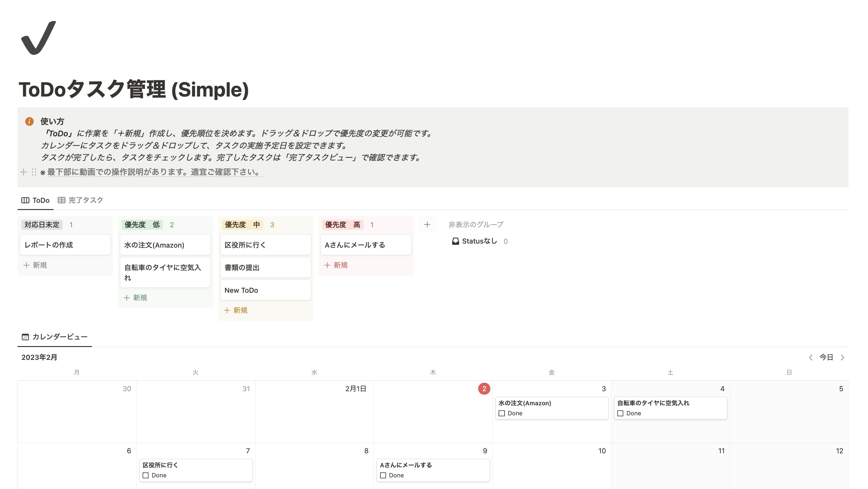Add new card under 優先度 高
The image size is (868, 489).
point(336,265)
